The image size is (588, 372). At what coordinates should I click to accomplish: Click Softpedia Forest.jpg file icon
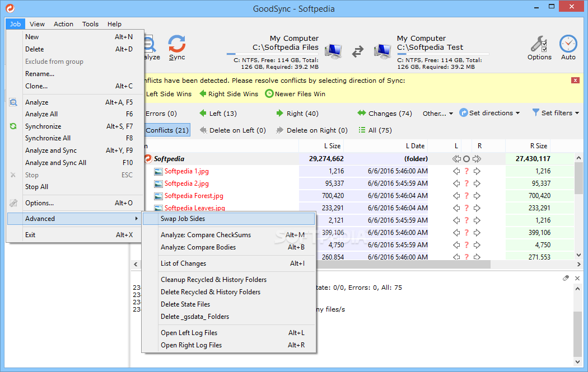(158, 196)
